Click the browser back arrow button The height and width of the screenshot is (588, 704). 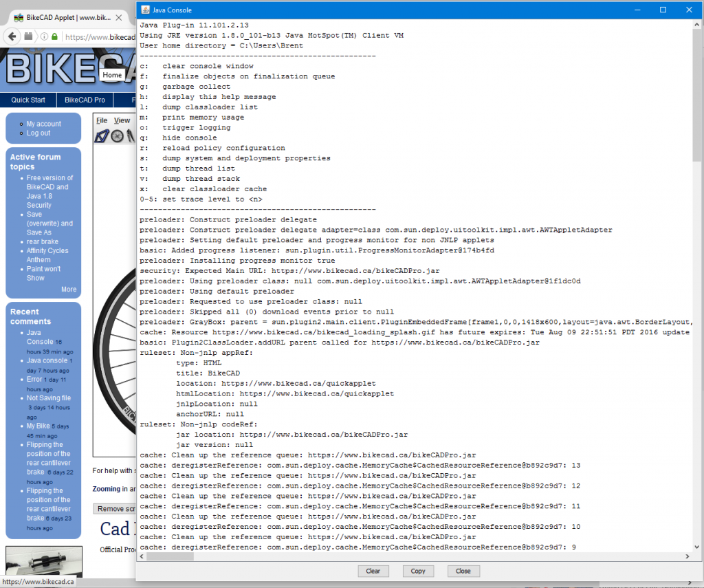click(12, 36)
